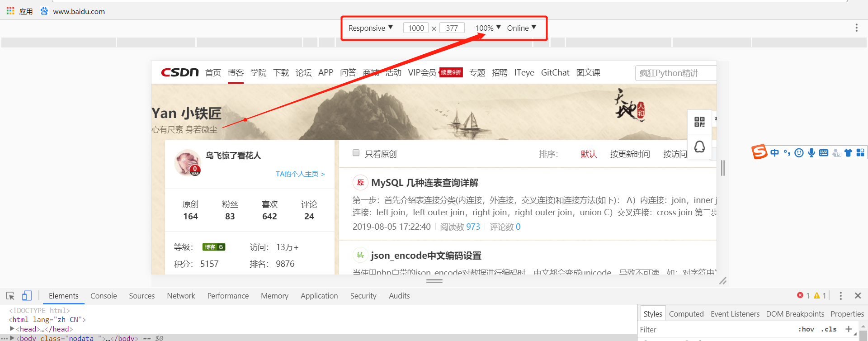Open the Chrome Apps shortcut in bookmarks bar
The image size is (868, 341).
(19, 11)
